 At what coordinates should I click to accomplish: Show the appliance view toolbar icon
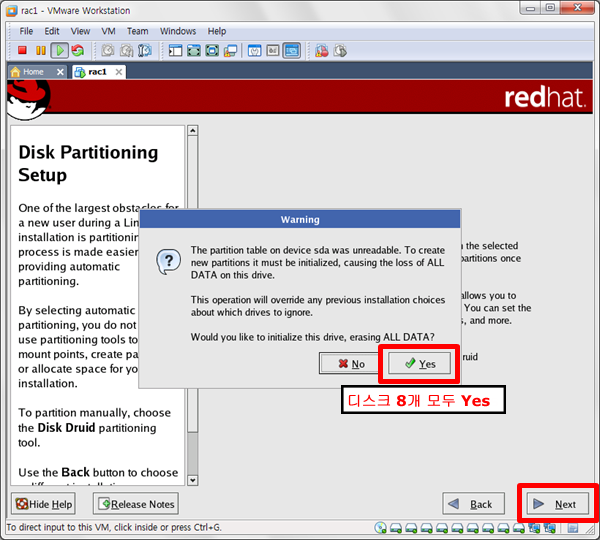pos(273,50)
